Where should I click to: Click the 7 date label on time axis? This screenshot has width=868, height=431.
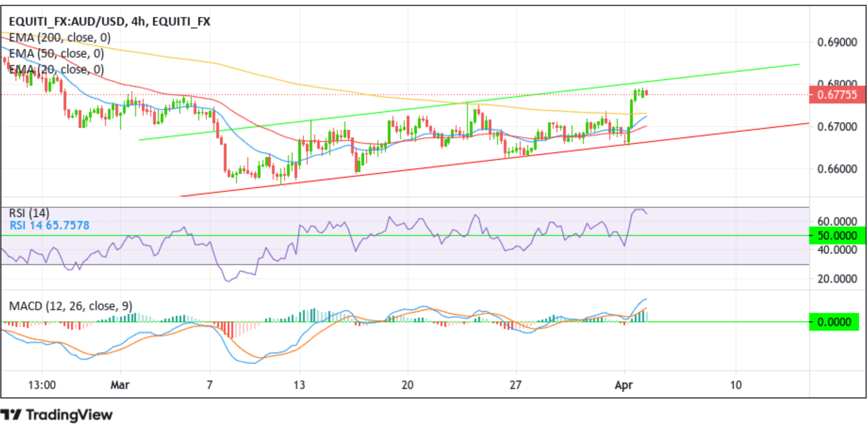(210, 385)
